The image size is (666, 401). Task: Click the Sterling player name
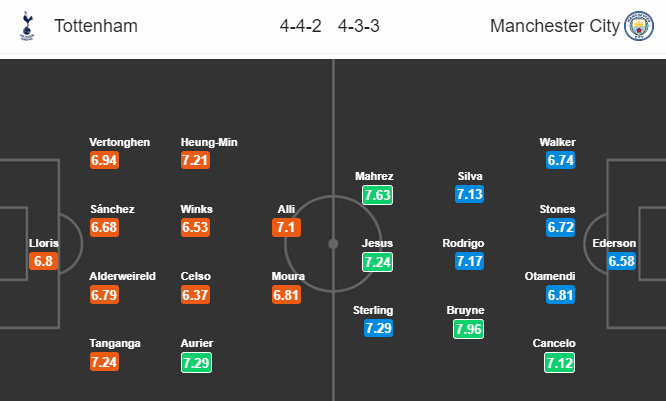pyautogui.click(x=373, y=310)
